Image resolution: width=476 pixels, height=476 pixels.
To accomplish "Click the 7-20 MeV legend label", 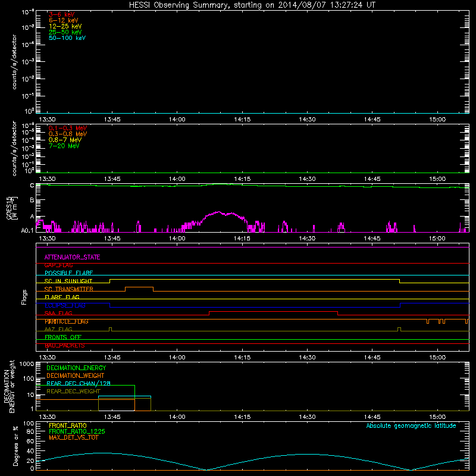I will coord(64,146).
